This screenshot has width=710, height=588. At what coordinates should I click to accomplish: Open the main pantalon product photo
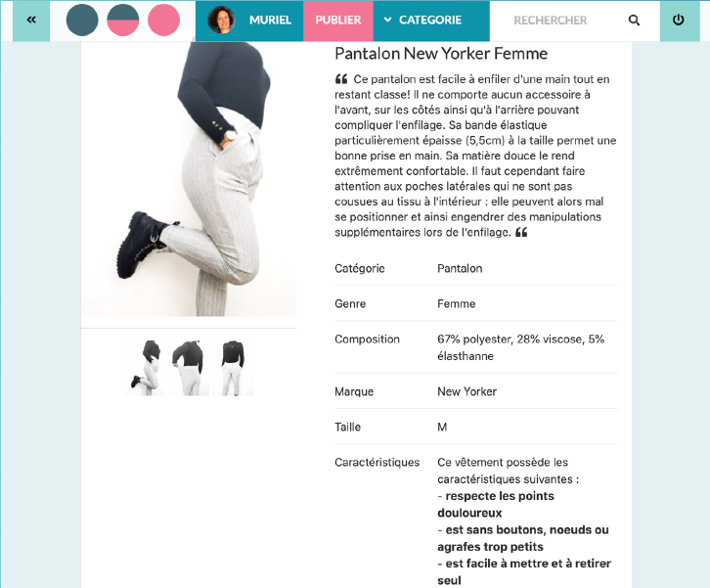(x=189, y=179)
